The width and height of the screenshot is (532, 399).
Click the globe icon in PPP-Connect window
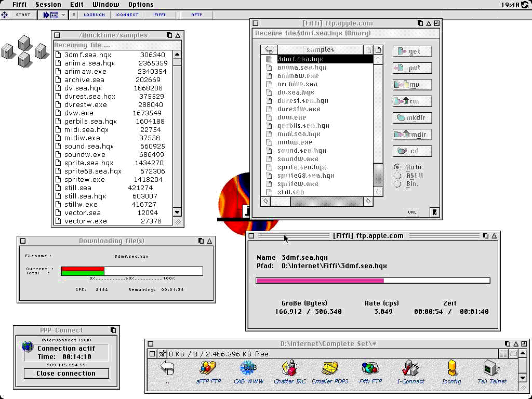[x=27, y=348]
